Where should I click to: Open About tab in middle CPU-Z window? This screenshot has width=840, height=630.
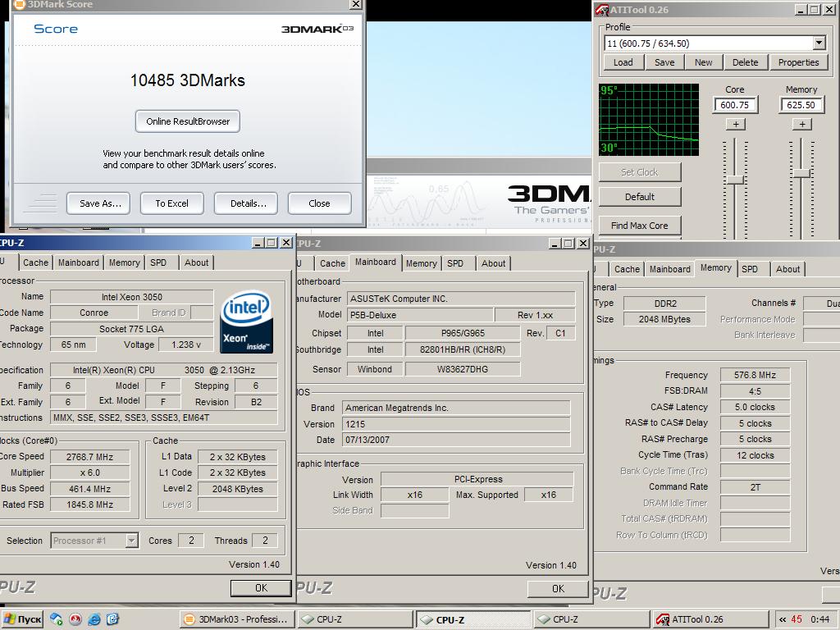[x=493, y=263]
